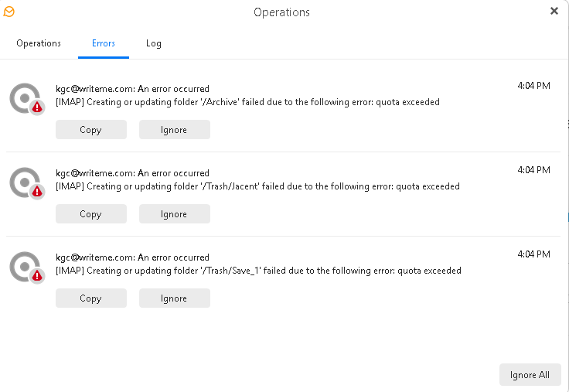Ignore the '/Archive' folder error
This screenshot has height=392, width=569.
click(x=174, y=130)
